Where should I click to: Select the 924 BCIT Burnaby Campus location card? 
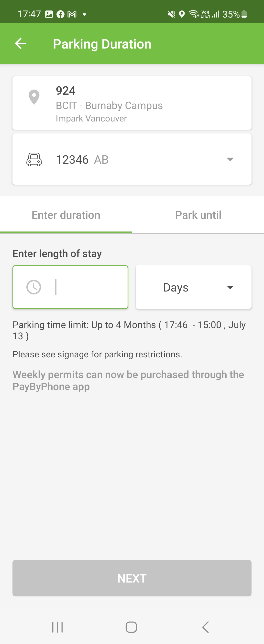point(132,103)
